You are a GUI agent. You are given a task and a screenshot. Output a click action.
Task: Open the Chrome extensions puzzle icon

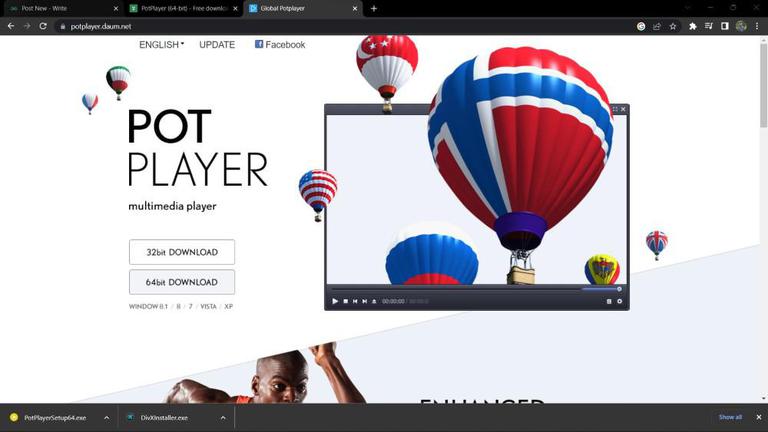[693, 26]
